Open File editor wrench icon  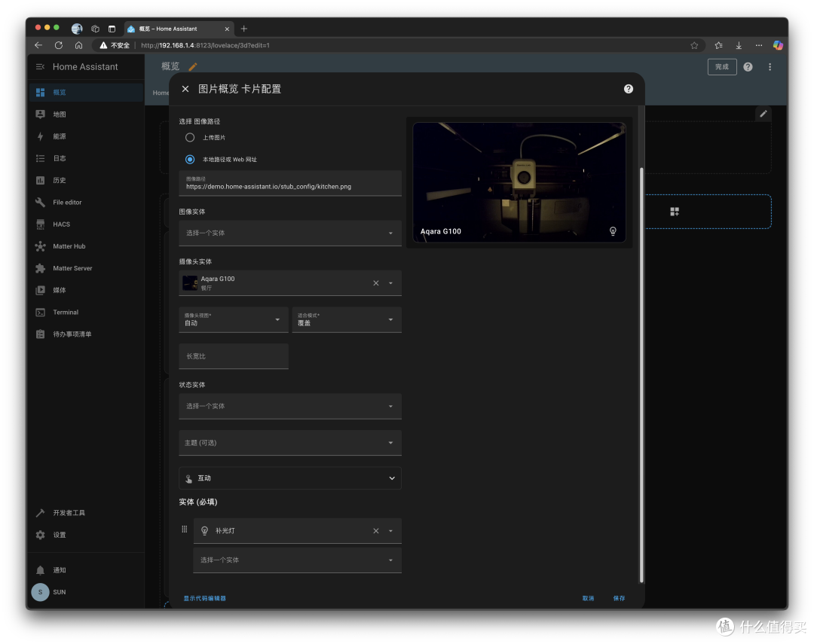(41, 203)
